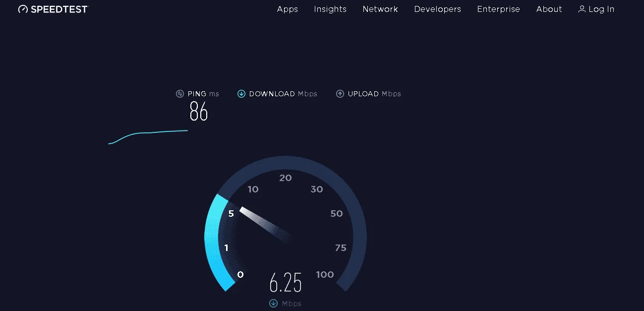Click the download icon below 6.25
644x311 pixels.
pyautogui.click(x=273, y=303)
